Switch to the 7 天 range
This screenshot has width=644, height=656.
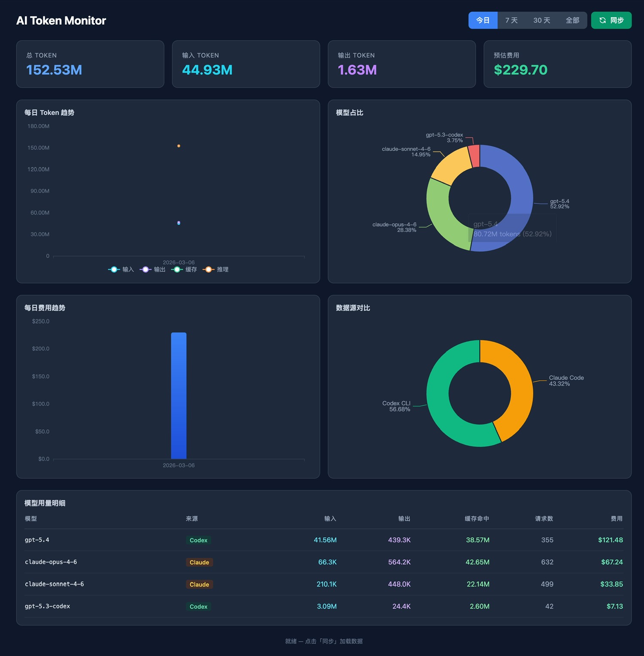511,20
